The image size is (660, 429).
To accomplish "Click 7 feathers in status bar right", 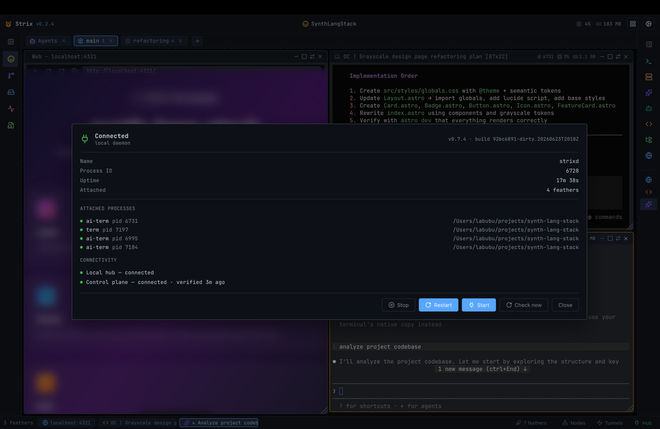I will click(x=531, y=423).
